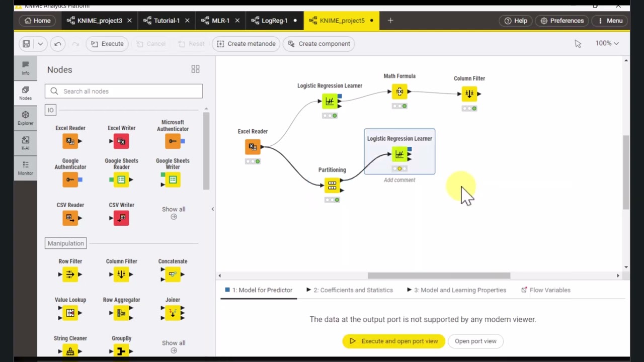This screenshot has width=644, height=362.
Task: Open the Monitor side panel
Action: click(x=26, y=168)
